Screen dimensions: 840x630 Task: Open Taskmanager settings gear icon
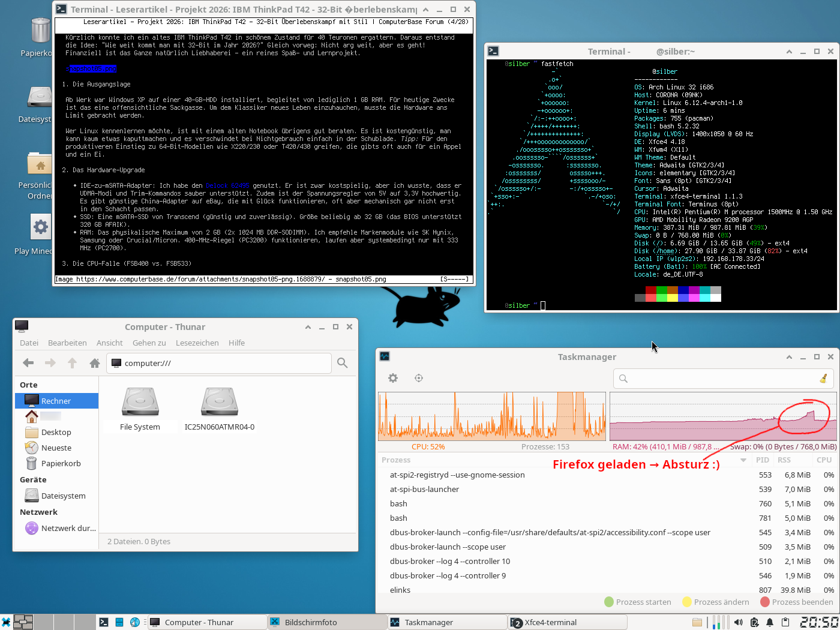tap(393, 378)
